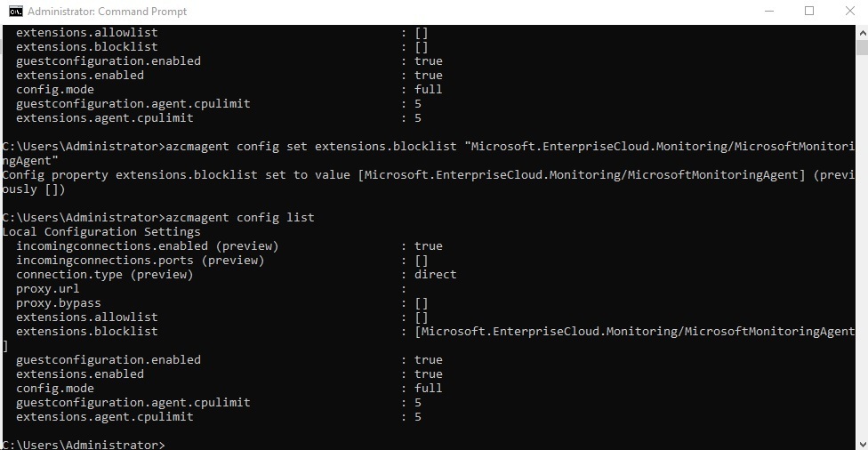The width and height of the screenshot is (868, 450).
Task: Click the vertical scrollbar thumb
Action: point(862,47)
